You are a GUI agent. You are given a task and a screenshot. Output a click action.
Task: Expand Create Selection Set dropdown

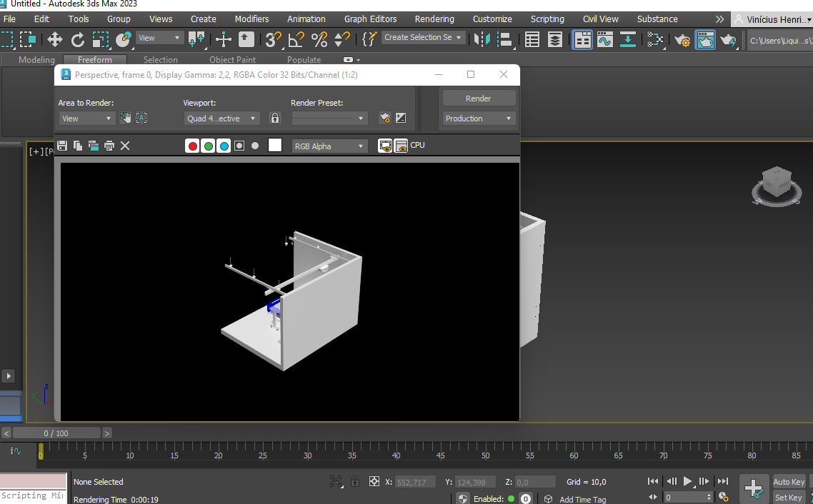pos(422,37)
